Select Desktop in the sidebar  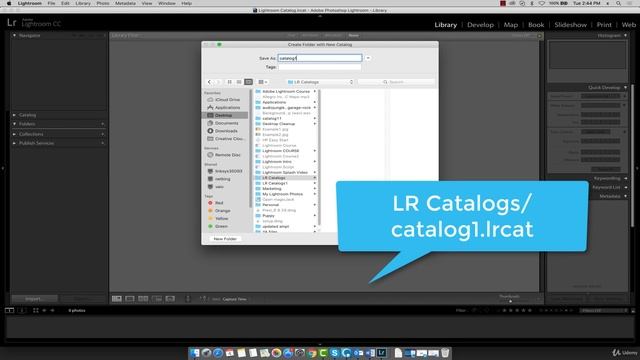[225, 116]
